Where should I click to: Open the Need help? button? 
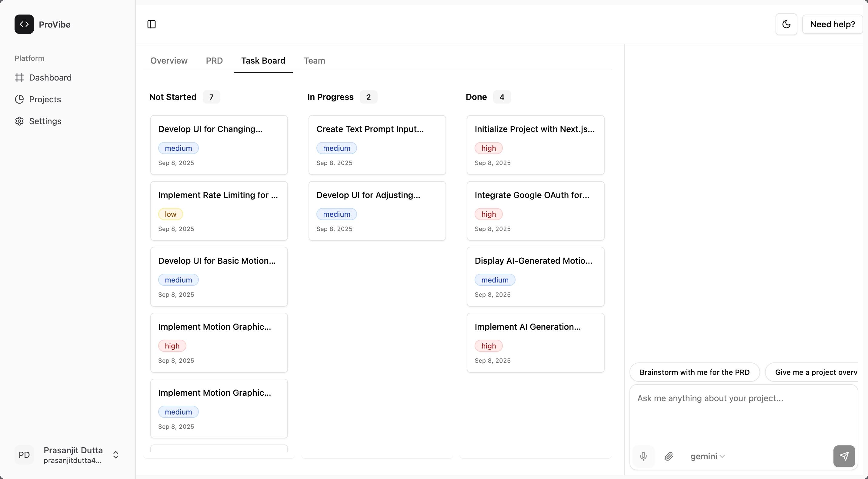(x=832, y=24)
